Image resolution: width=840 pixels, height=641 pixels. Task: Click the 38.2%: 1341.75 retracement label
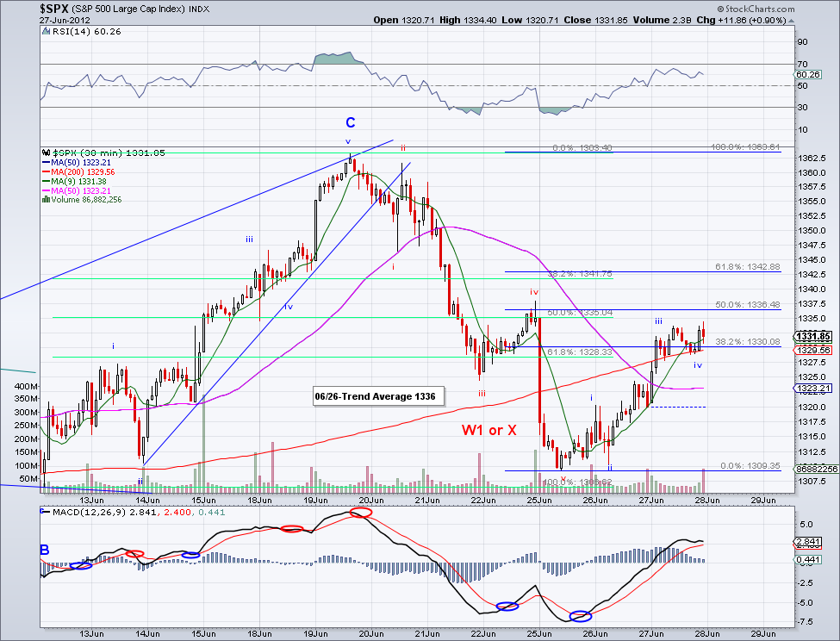[579, 274]
